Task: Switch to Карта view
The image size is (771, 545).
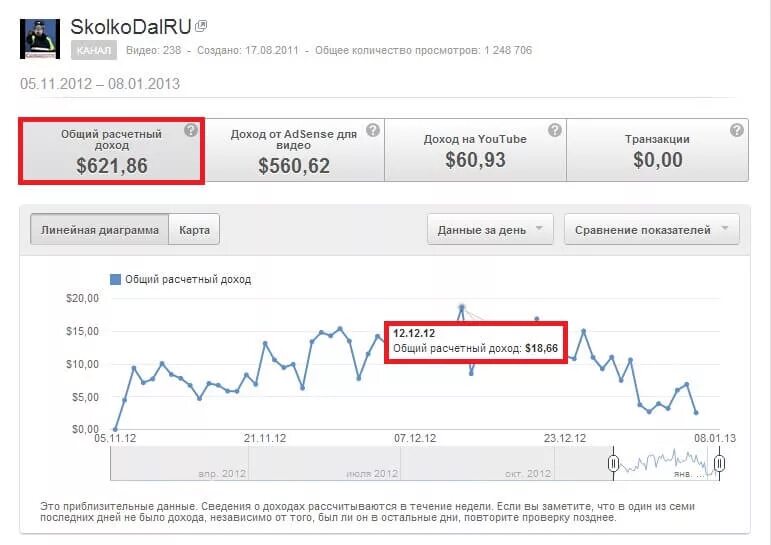Action: pyautogui.click(x=194, y=230)
